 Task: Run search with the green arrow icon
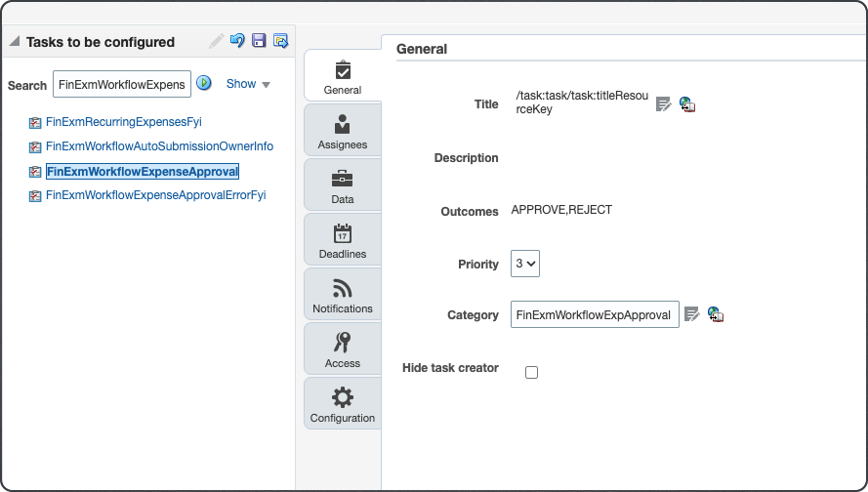point(204,83)
